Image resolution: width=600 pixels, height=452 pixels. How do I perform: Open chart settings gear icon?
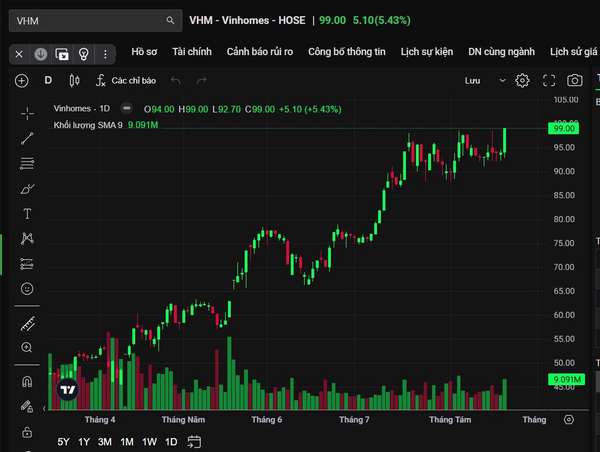pyautogui.click(x=522, y=80)
